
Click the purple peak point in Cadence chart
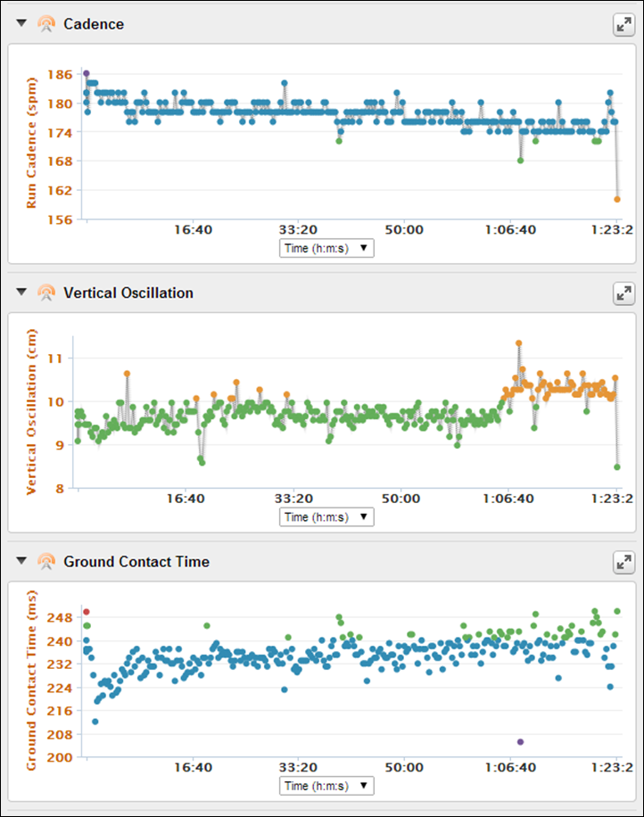(87, 73)
